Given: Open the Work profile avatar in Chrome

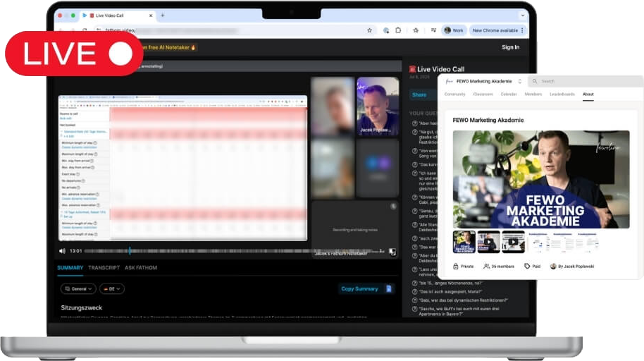Looking at the screenshot, I should 447,30.
